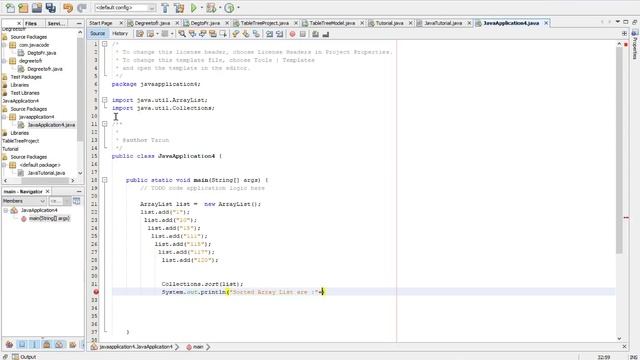Switch to the Start Page tab

tap(101, 23)
